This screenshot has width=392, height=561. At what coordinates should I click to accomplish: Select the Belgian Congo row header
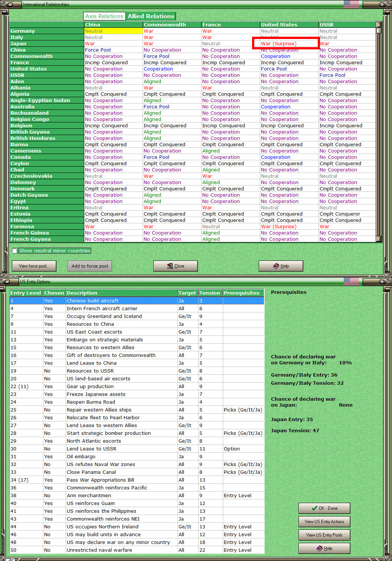coord(47,119)
